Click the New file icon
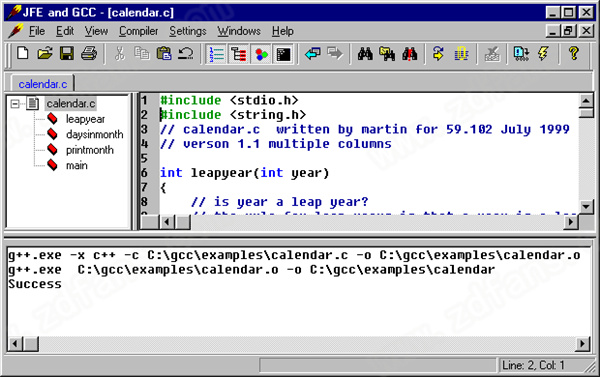Screen dimensions: 600x377 tap(23, 54)
